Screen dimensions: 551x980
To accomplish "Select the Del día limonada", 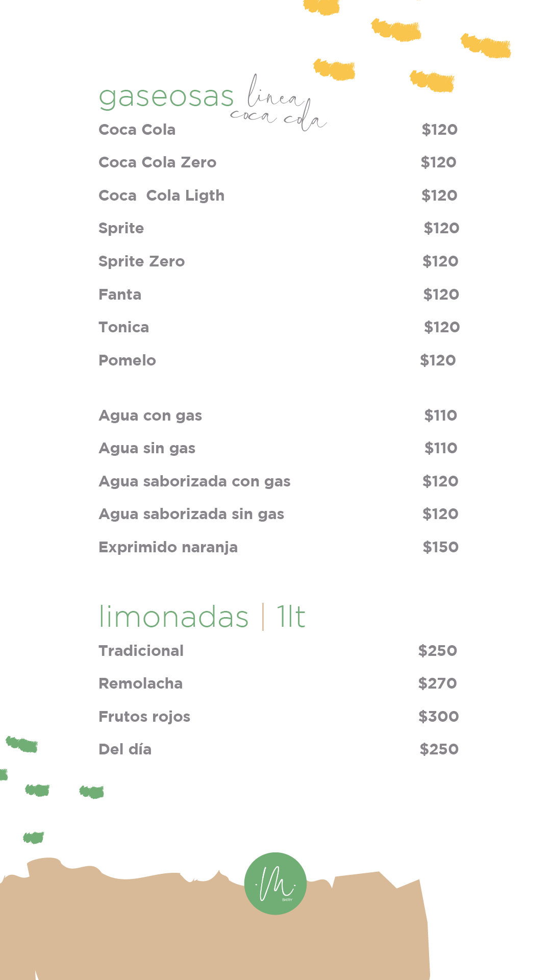I will tap(125, 749).
